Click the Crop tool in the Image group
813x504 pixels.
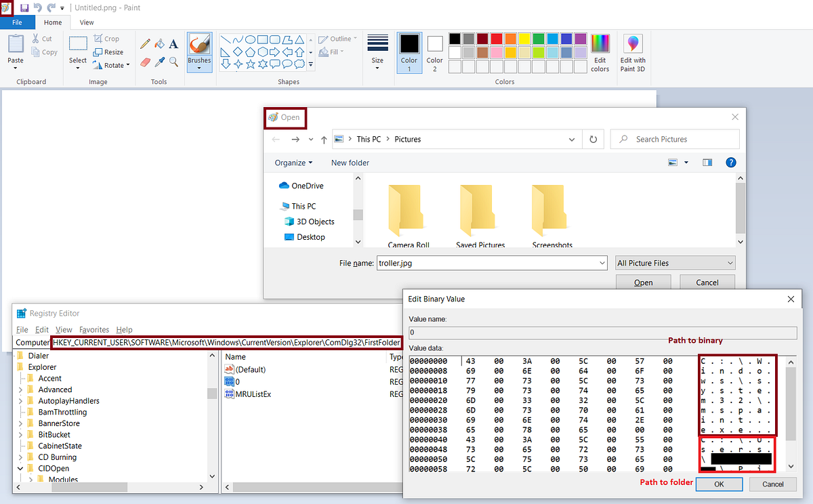(109, 39)
